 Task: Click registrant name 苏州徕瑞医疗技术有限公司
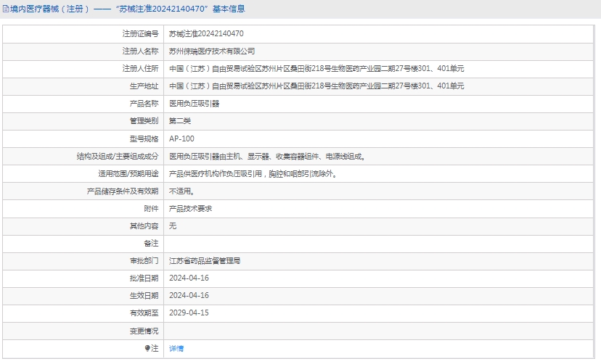point(212,51)
